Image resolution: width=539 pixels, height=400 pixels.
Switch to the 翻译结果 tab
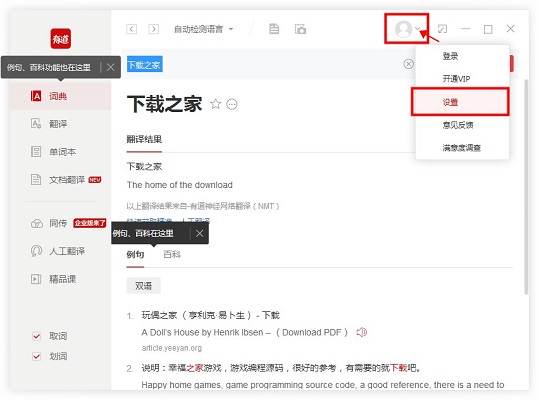pos(144,140)
